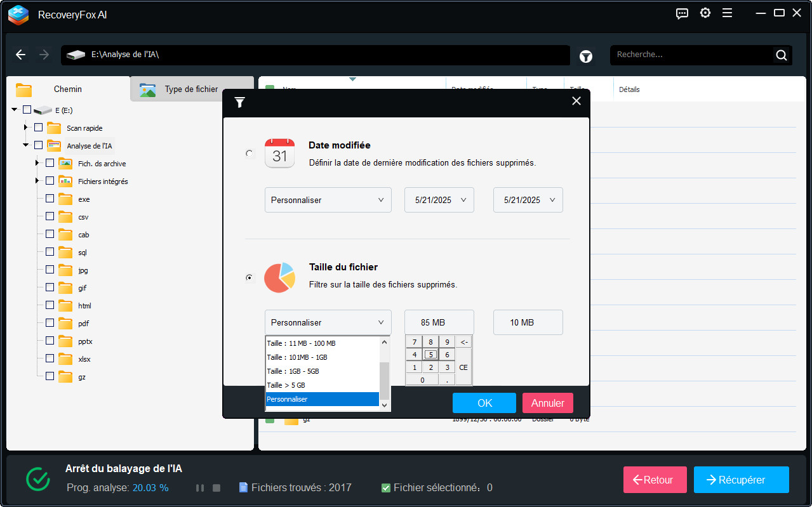The image size is (812, 507).
Task: Click the 85 MB size field
Action: [x=439, y=322]
